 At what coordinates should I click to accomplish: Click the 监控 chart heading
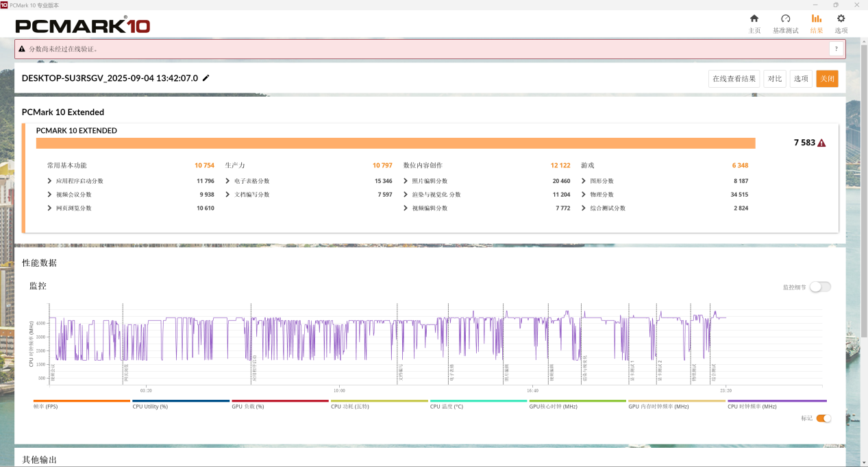pos(38,285)
